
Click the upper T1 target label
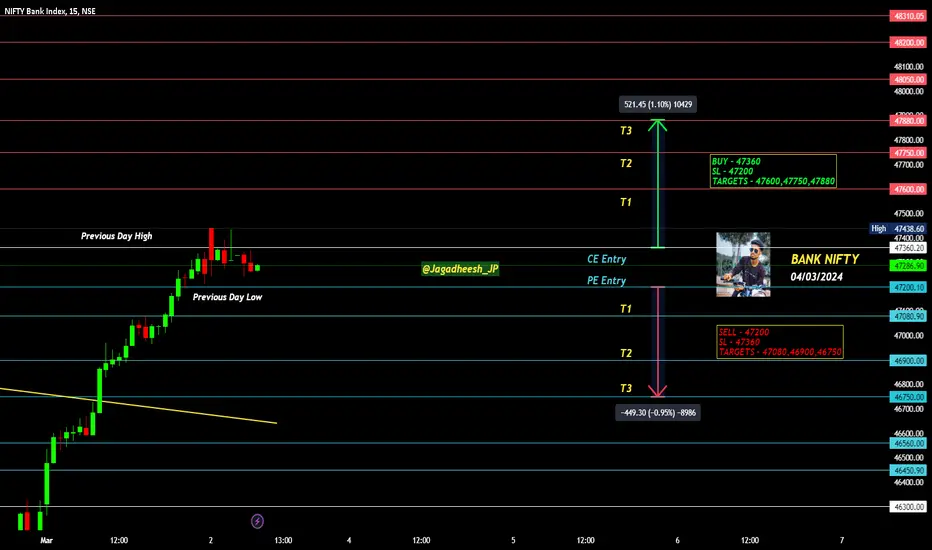pos(626,202)
